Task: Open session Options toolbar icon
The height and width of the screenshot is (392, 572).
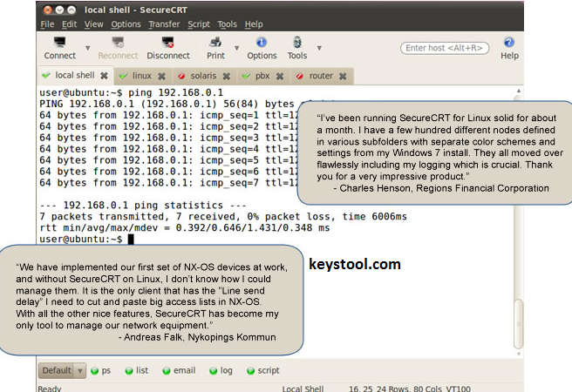Action: [x=262, y=48]
